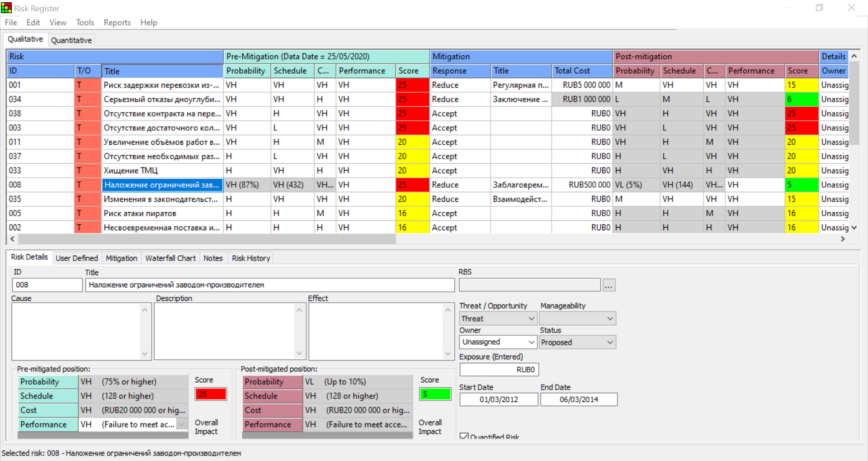
Task: Click the pre-mitigated red Score swatch
Action: click(x=211, y=394)
